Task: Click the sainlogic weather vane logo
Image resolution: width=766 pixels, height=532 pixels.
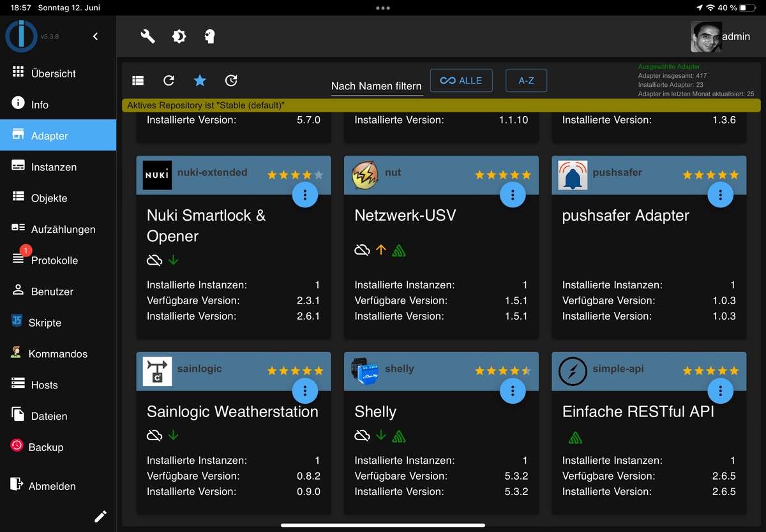Action: pyautogui.click(x=157, y=371)
